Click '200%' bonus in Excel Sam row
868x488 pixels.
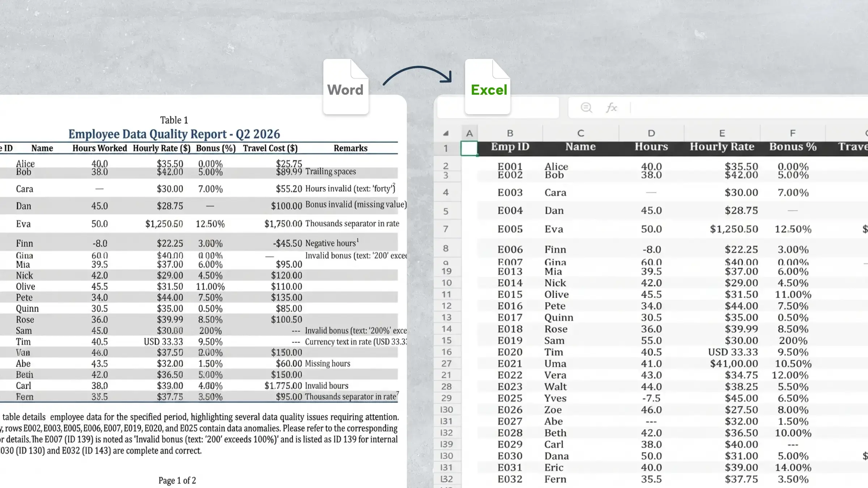793,341
